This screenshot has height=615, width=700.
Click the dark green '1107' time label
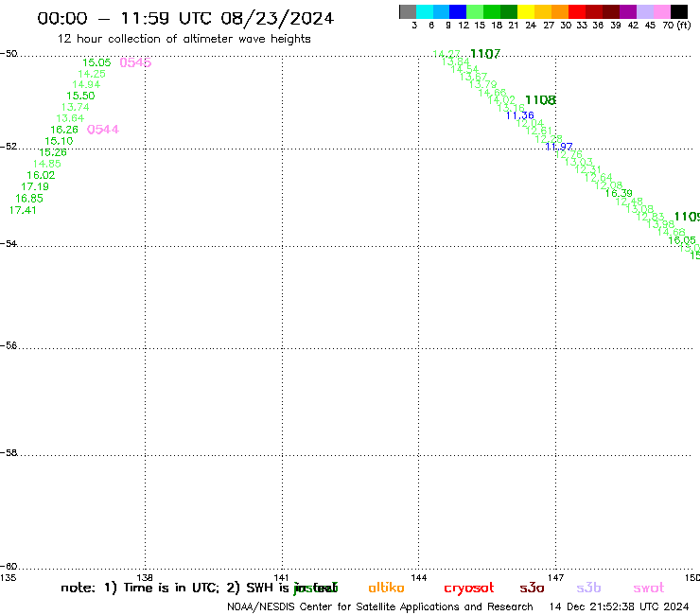pyautogui.click(x=485, y=54)
